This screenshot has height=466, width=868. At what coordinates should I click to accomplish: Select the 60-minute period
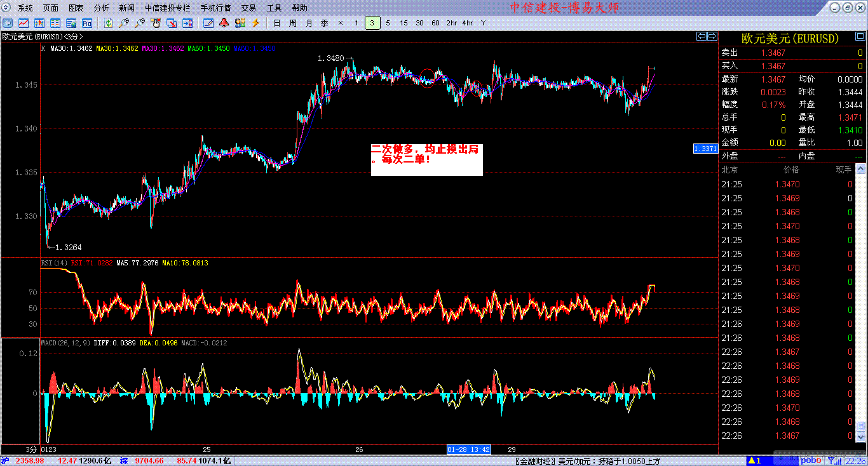435,23
